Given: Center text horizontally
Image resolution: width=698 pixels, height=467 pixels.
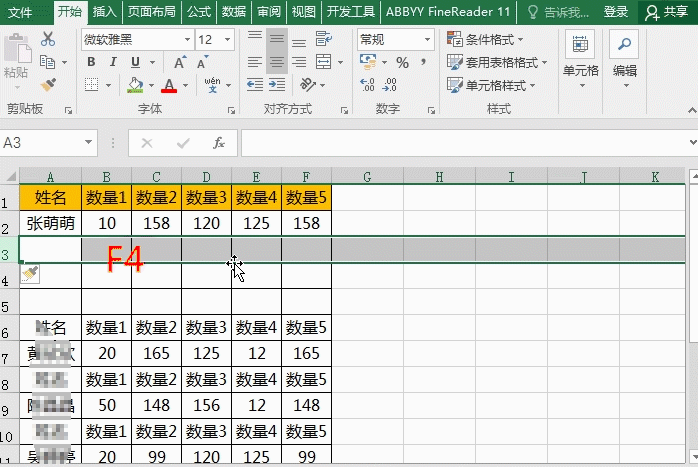Looking at the screenshot, I should [x=277, y=62].
